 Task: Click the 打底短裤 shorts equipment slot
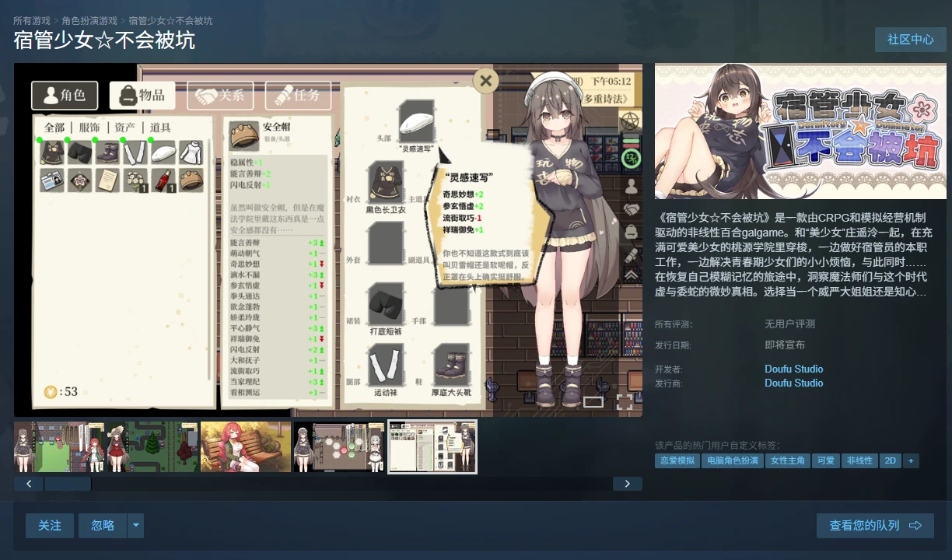(x=386, y=303)
